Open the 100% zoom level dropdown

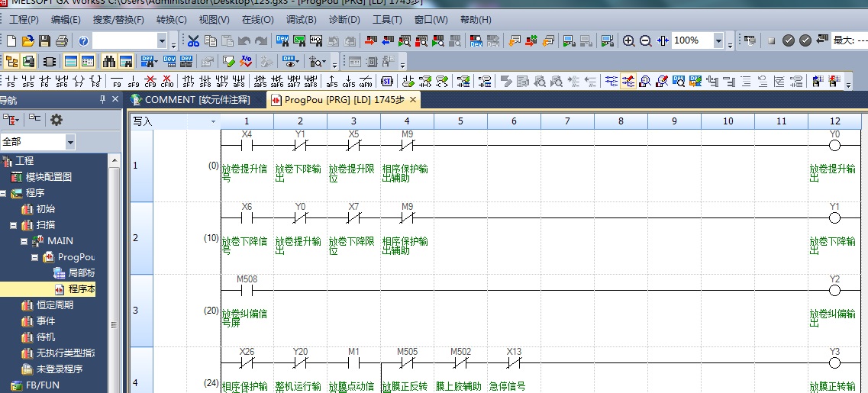click(x=718, y=40)
